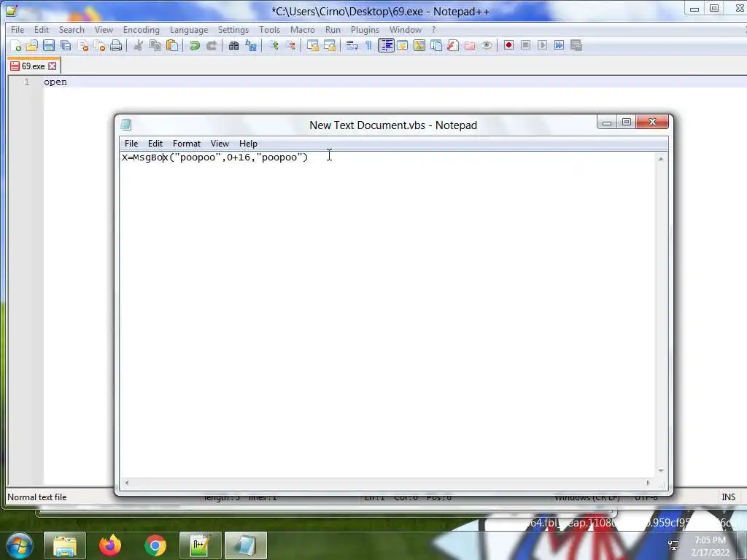Start macro recording with red dot icon
The width and height of the screenshot is (747, 560).
tap(508, 45)
